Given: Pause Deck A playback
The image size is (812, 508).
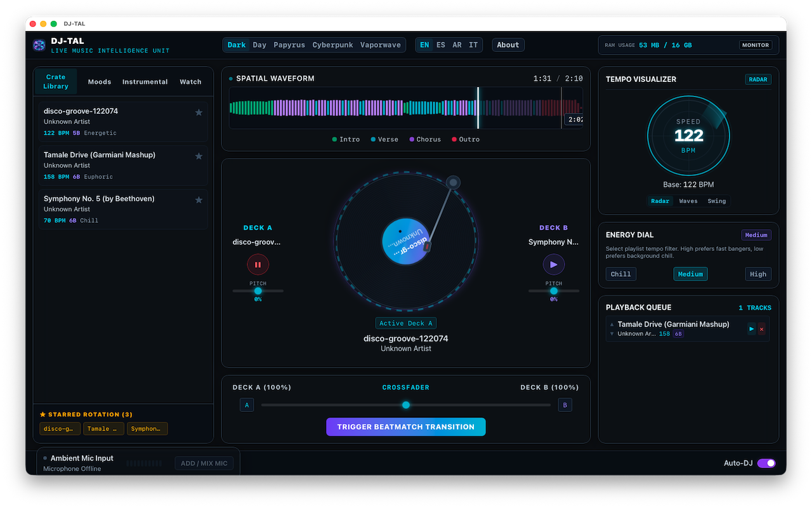Looking at the screenshot, I should pos(258,265).
